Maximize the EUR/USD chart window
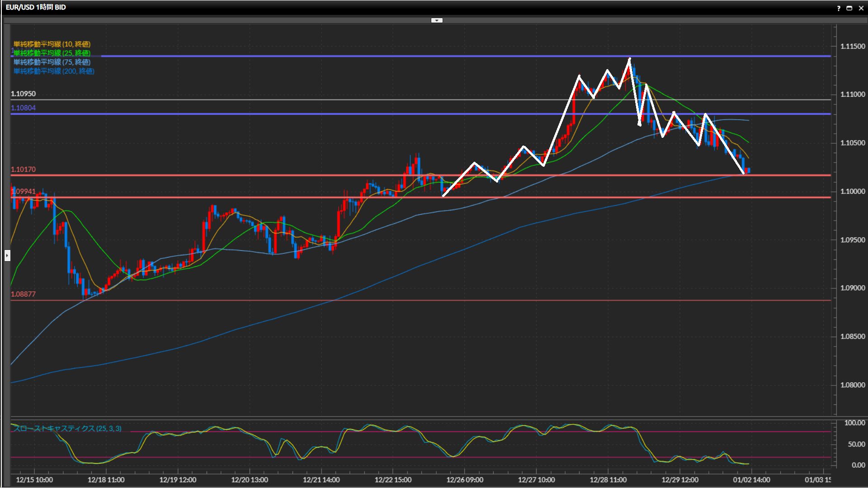This screenshot has height=488, width=868. click(849, 8)
